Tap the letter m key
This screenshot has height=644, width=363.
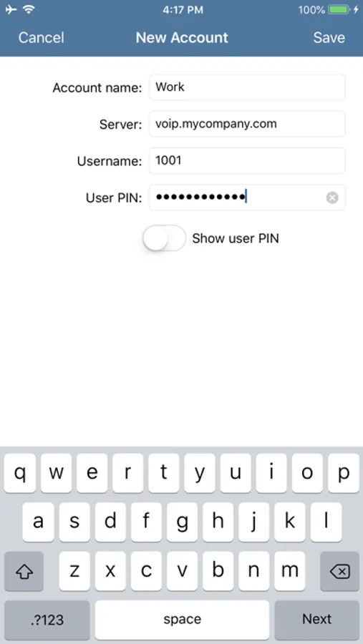[x=290, y=571]
